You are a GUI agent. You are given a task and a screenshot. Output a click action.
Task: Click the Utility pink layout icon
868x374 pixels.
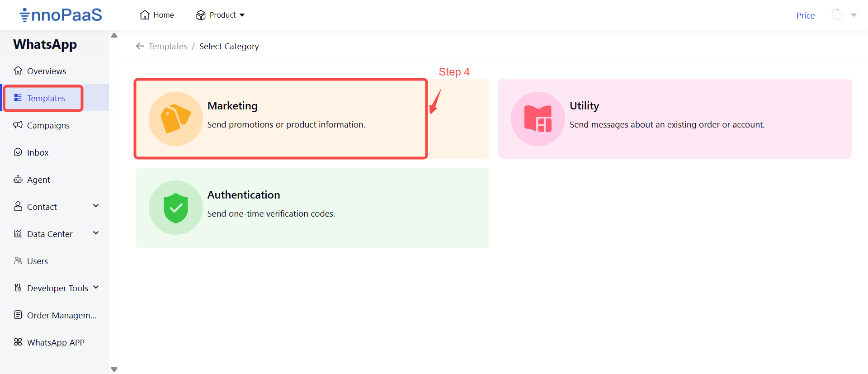[538, 119]
